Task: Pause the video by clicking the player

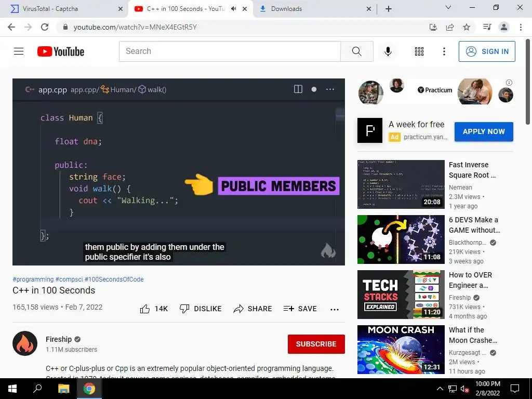Action: [x=179, y=172]
